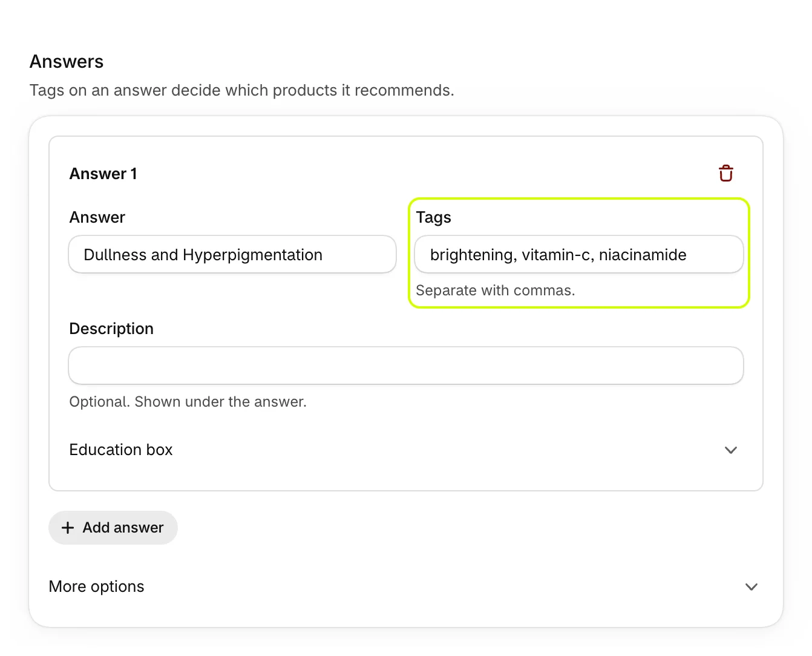Click the 'Tags' field label

434,217
